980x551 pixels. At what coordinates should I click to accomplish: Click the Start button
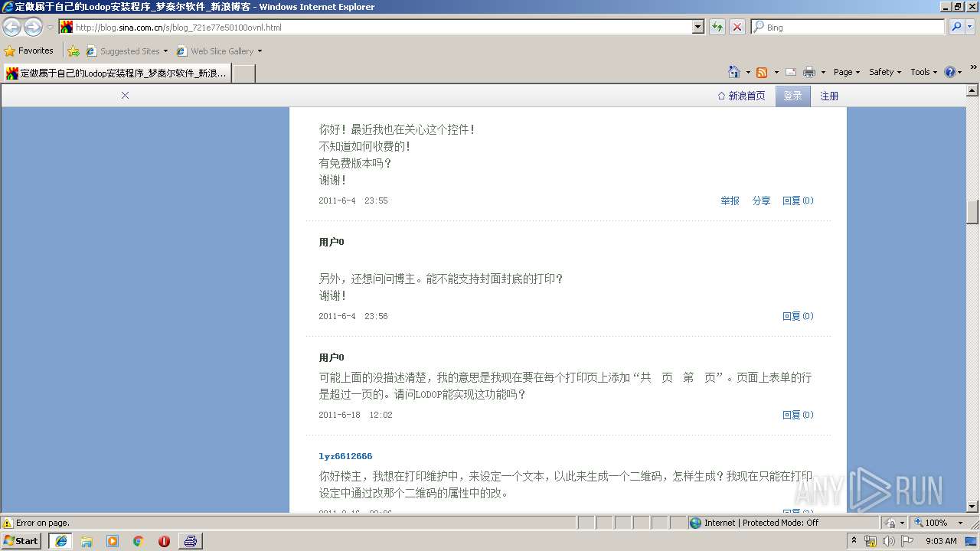21,541
